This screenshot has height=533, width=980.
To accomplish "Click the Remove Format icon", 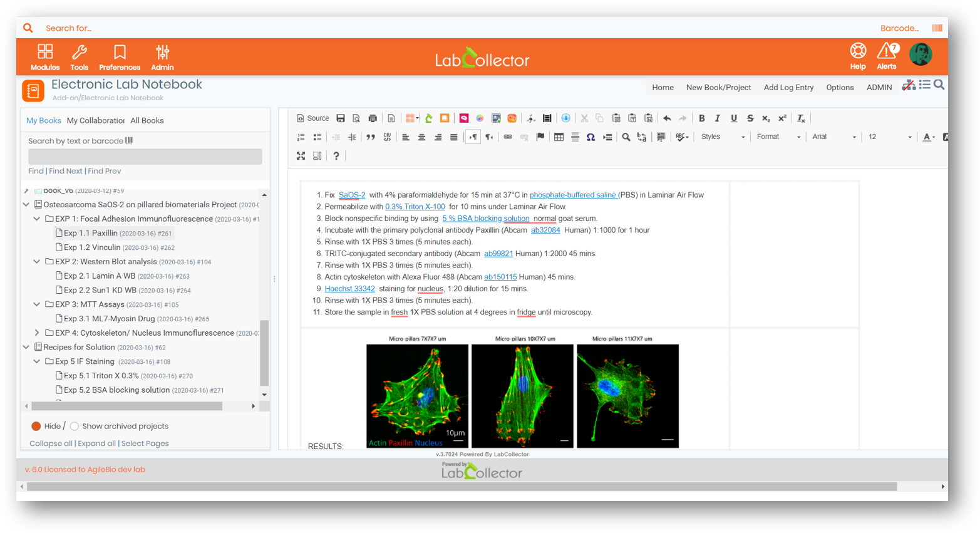I will coord(801,118).
